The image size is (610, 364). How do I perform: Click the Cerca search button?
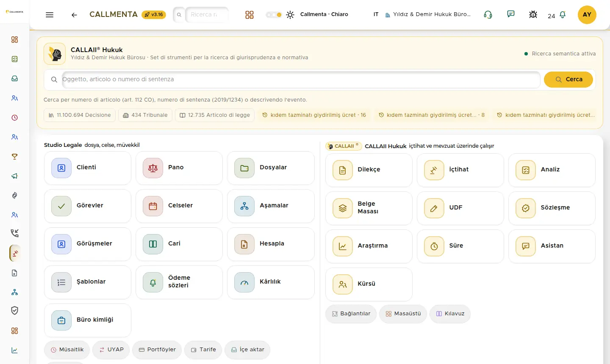568,80
